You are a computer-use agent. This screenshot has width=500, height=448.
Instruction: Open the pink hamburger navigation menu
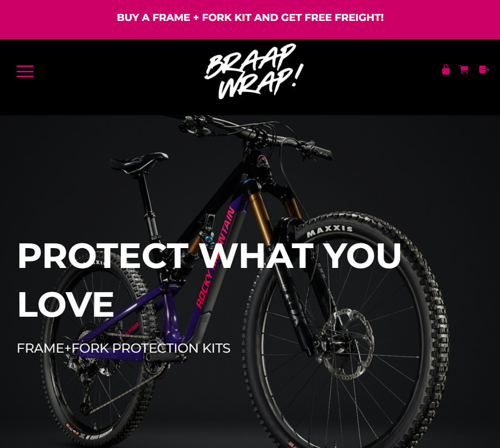pos(25,71)
